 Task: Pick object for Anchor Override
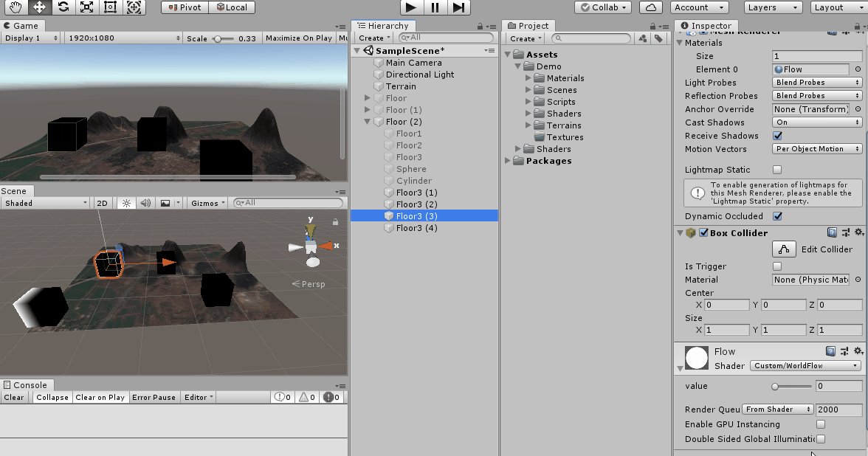pos(858,109)
